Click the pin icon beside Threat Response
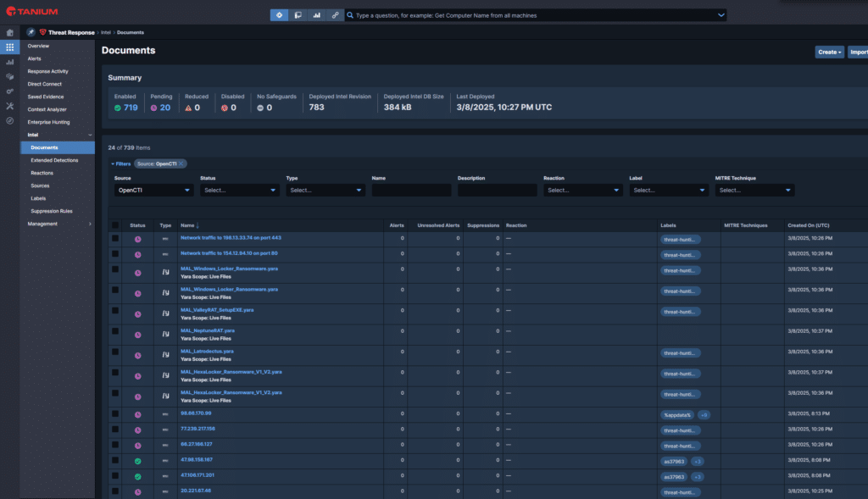The width and height of the screenshot is (868, 499). (31, 32)
